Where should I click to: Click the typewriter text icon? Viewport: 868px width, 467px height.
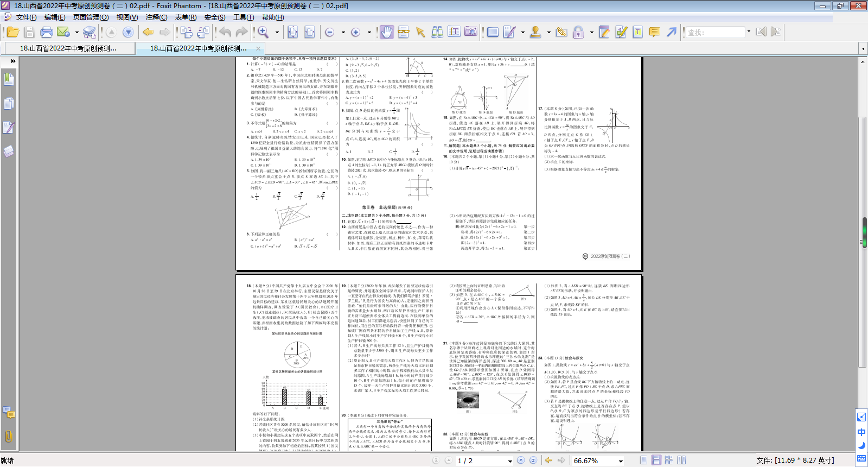638,32
